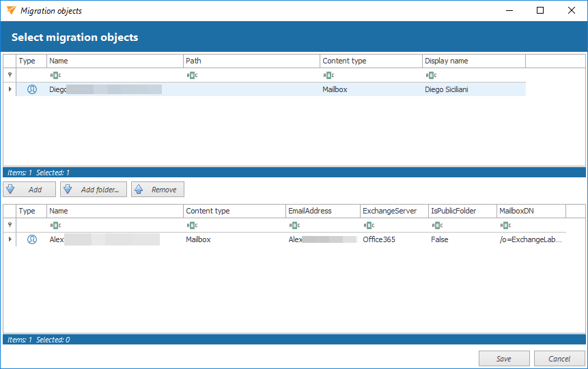Click the filter icon under upper Name column

click(x=55, y=75)
